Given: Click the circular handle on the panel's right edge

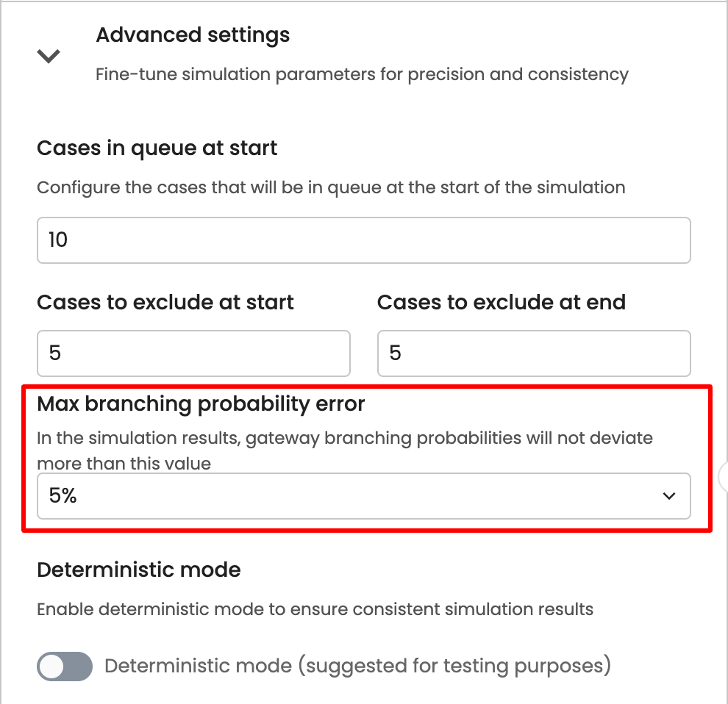Looking at the screenshot, I should pyautogui.click(x=724, y=477).
